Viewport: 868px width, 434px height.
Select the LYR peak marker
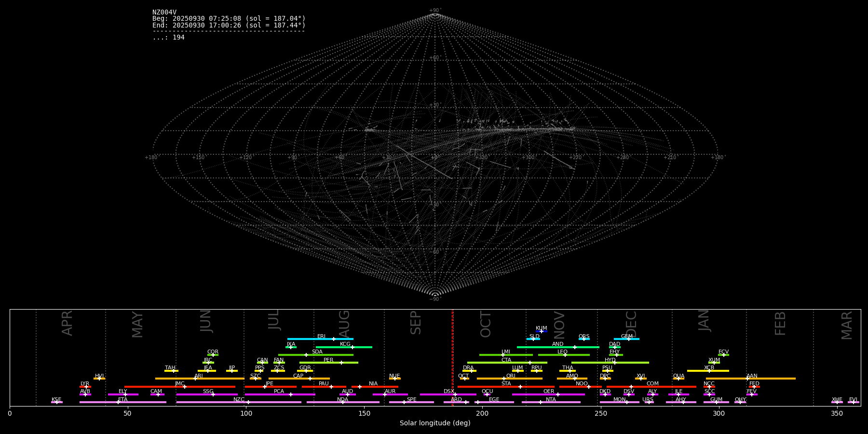click(86, 387)
